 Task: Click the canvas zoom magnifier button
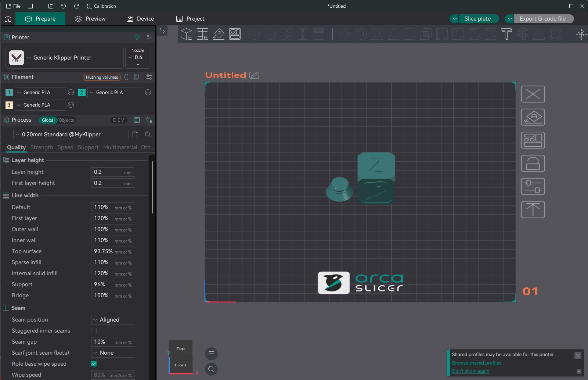pos(211,369)
